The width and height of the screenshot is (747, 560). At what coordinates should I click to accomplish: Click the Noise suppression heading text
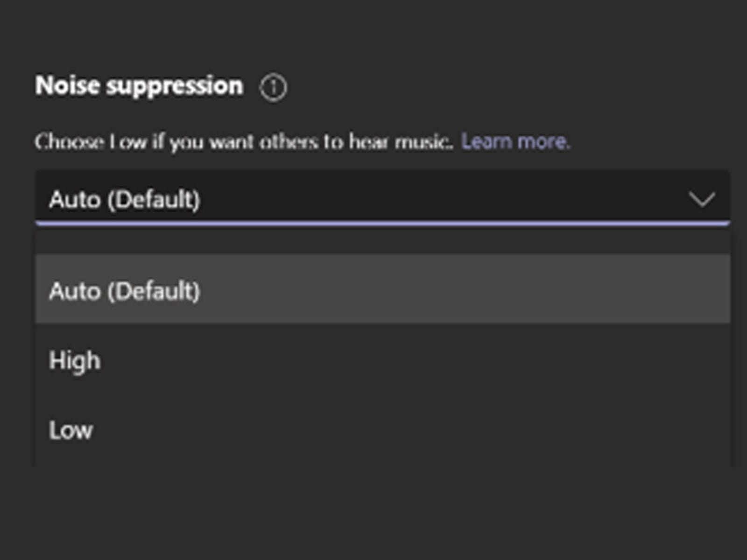tap(139, 86)
